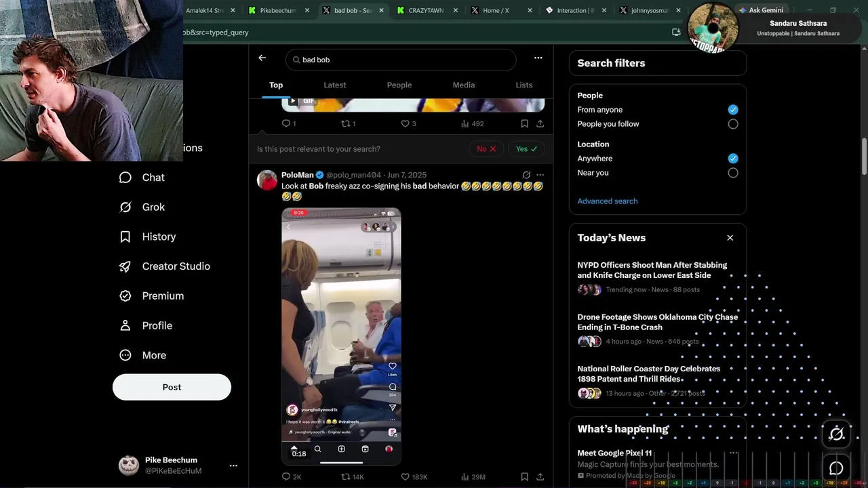This screenshot has width=868, height=488.
Task: Bookmark the GIF post with 492 views
Action: pos(524,123)
